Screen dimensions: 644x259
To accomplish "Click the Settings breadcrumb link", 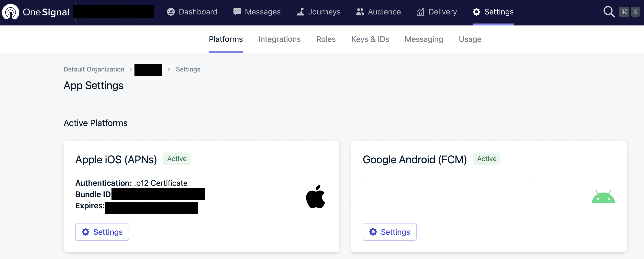I will click(188, 69).
